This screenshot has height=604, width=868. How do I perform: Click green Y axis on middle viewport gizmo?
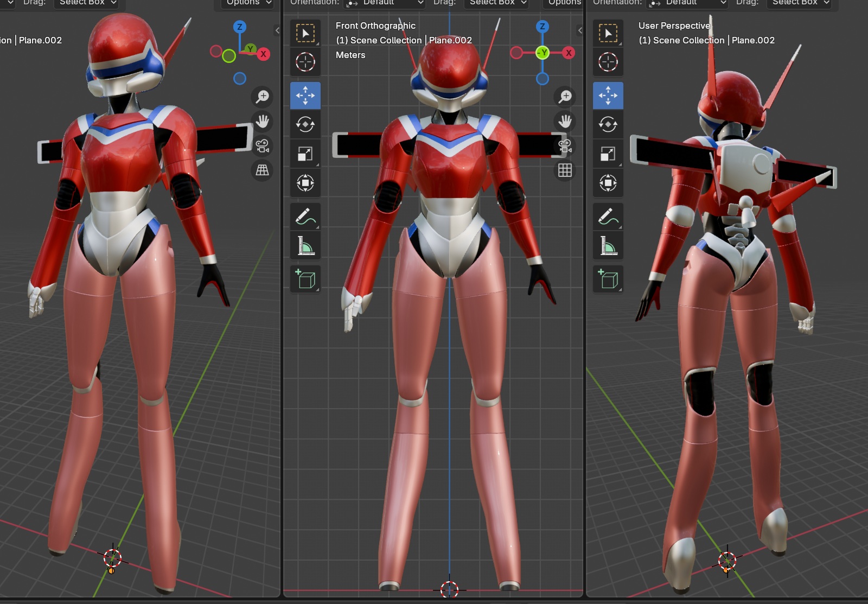[542, 53]
